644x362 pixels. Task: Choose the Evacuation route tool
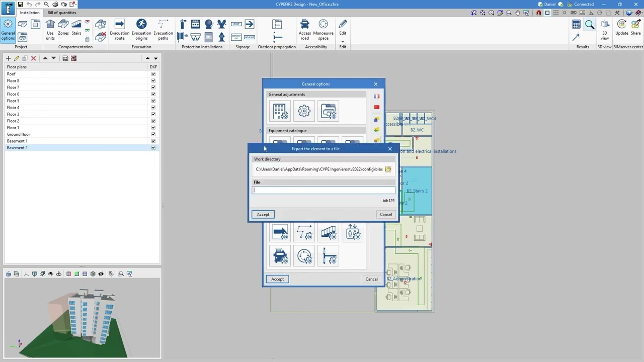click(x=120, y=30)
